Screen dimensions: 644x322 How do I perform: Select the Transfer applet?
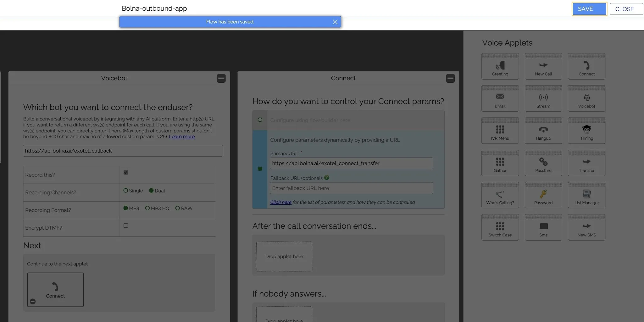[x=586, y=163]
